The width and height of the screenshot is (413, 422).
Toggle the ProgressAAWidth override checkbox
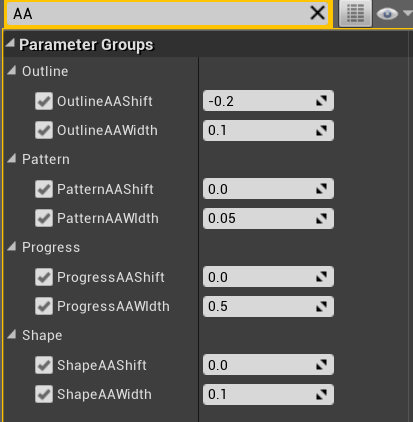[x=44, y=306]
